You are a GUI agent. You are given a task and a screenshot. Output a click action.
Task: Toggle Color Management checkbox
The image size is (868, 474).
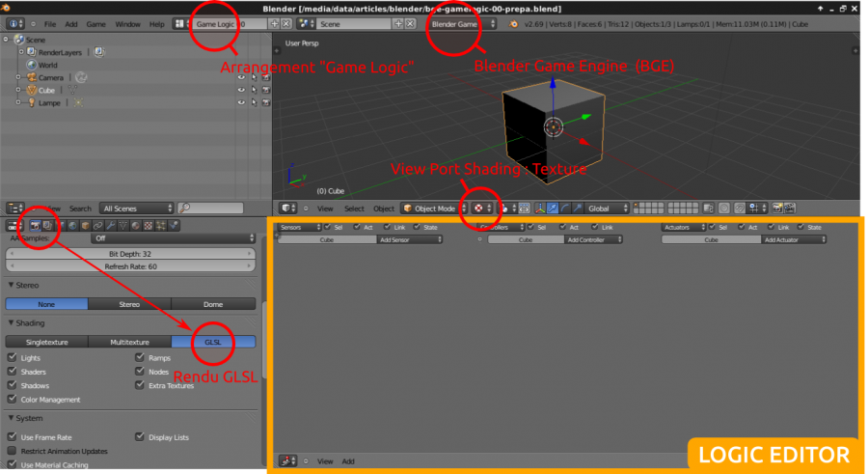(x=13, y=399)
